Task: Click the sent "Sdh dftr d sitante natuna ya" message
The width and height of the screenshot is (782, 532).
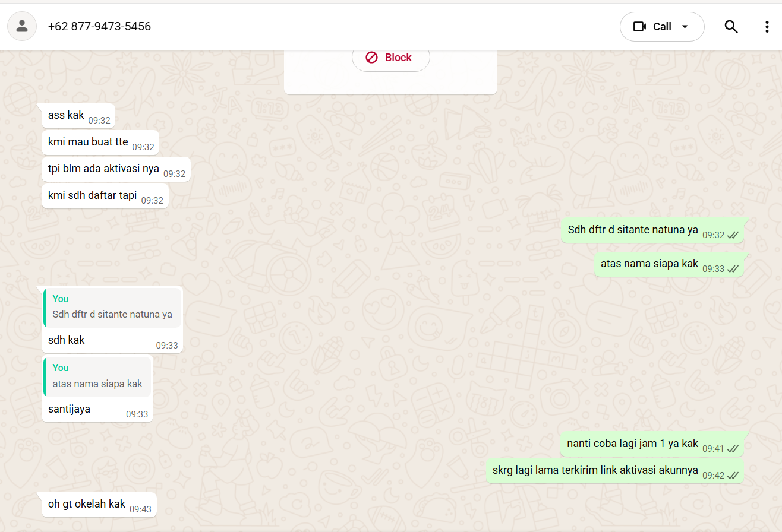Action: pos(633,230)
